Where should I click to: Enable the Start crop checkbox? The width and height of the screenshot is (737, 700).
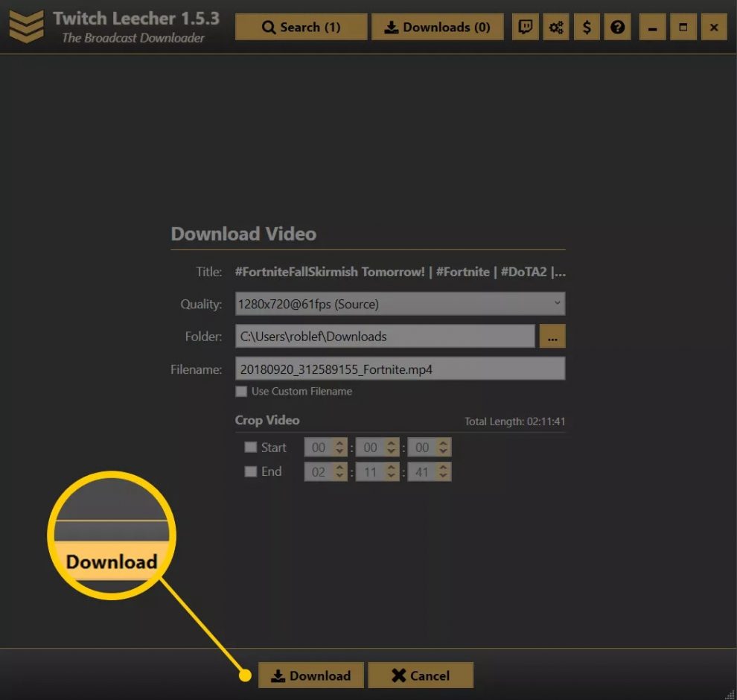[251, 448]
